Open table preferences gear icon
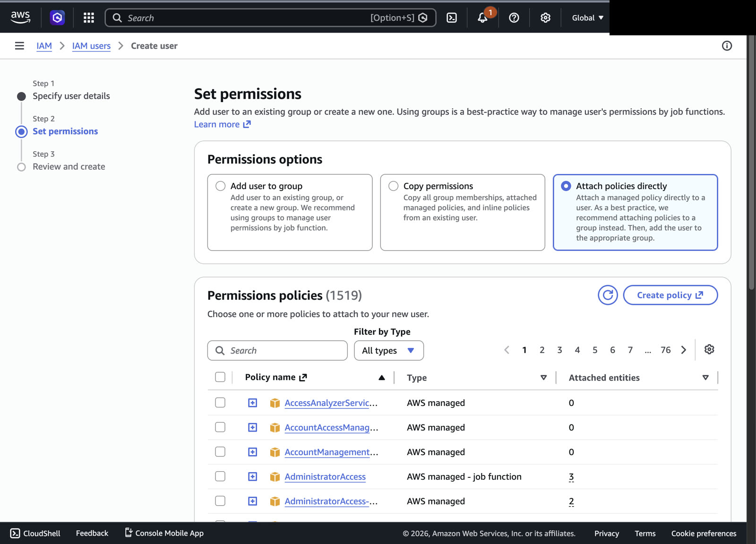 click(x=709, y=349)
